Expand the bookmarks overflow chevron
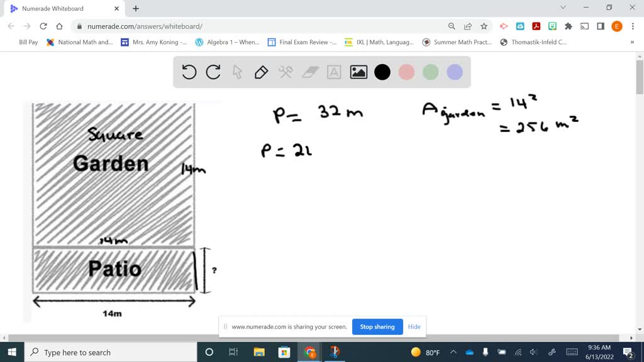This screenshot has height=362, width=644. pos(632,42)
